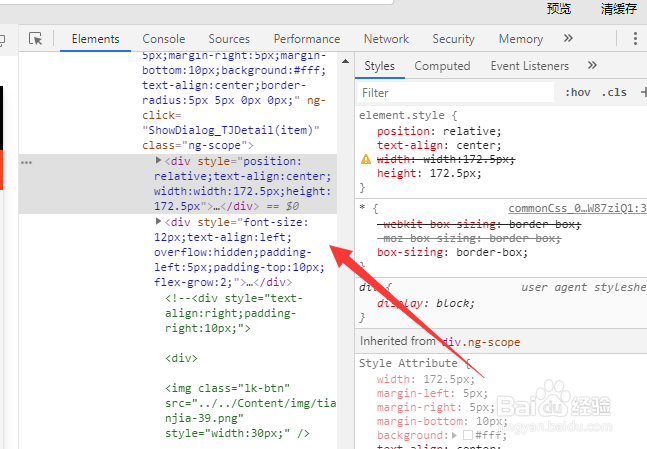Click the DOM tree scroll up arrow
This screenshot has height=449, width=647.
(x=345, y=61)
